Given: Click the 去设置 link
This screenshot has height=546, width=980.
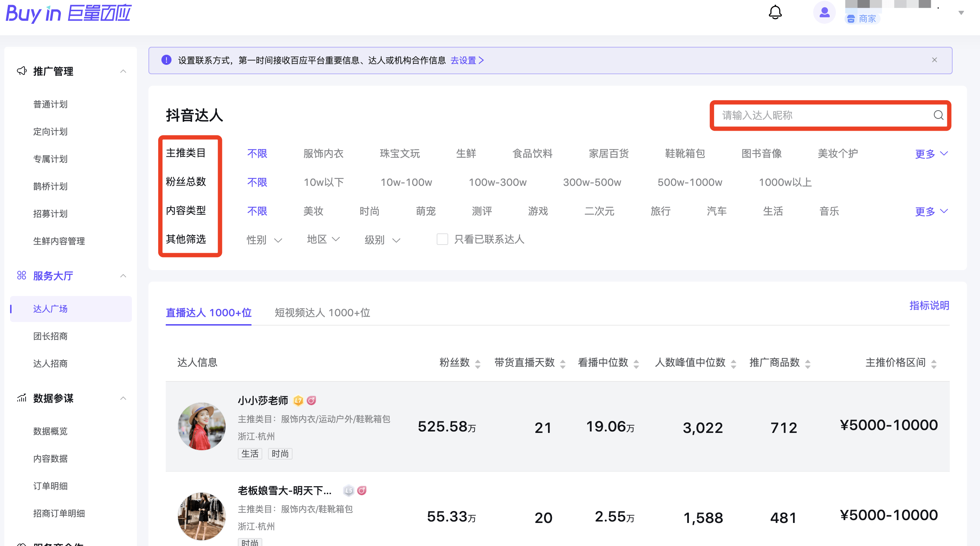Looking at the screenshot, I should click(467, 60).
